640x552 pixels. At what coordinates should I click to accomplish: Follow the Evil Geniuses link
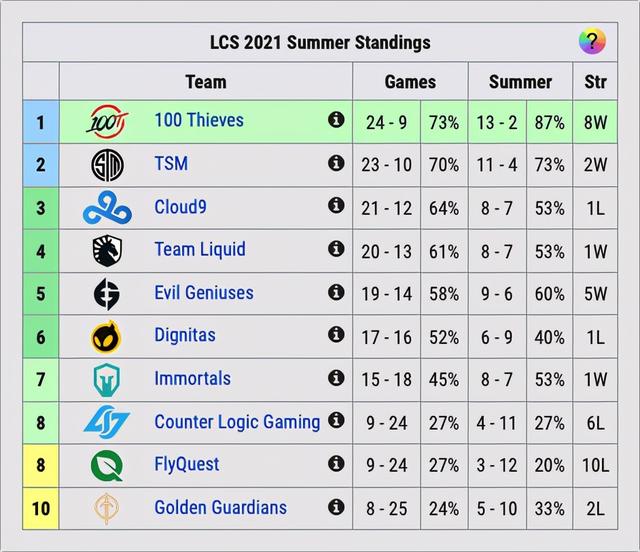[204, 293]
